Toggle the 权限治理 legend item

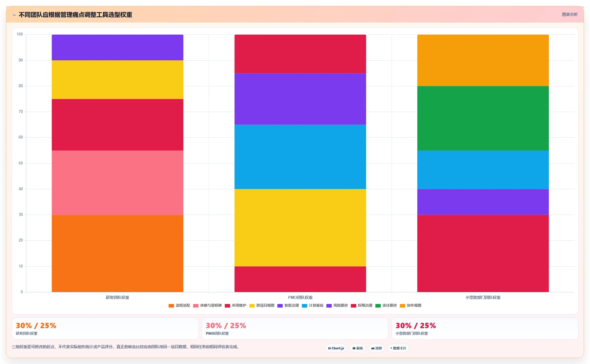[361, 305]
